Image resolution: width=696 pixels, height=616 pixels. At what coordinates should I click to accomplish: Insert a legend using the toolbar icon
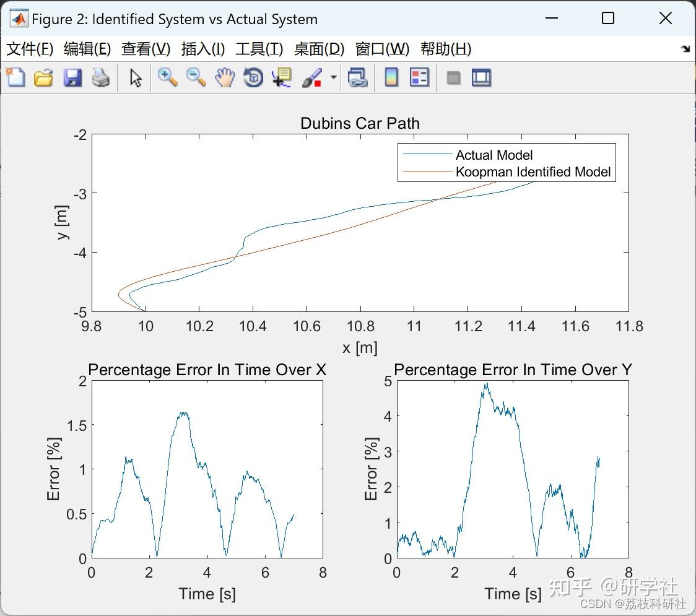pyautogui.click(x=419, y=77)
